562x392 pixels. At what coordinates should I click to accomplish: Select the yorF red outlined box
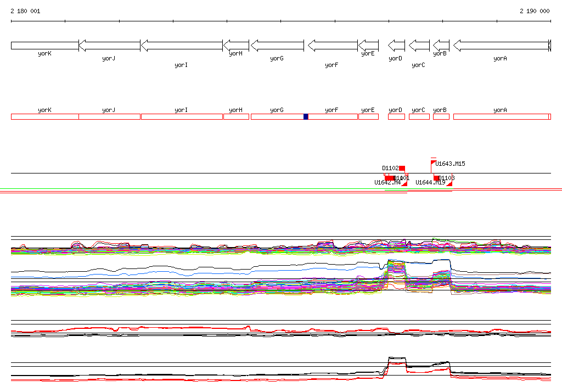point(333,116)
